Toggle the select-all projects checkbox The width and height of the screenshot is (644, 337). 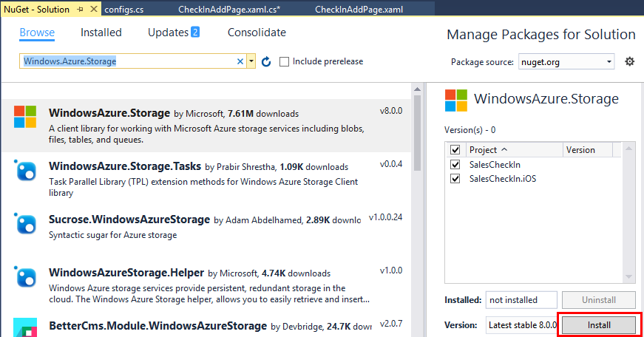(455, 150)
